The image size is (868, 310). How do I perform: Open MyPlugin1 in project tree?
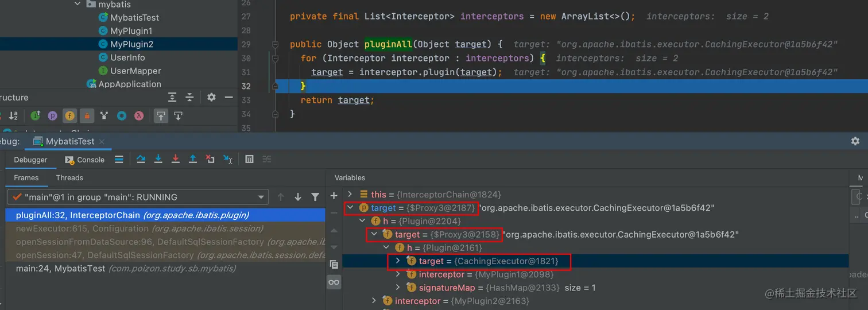125,31
